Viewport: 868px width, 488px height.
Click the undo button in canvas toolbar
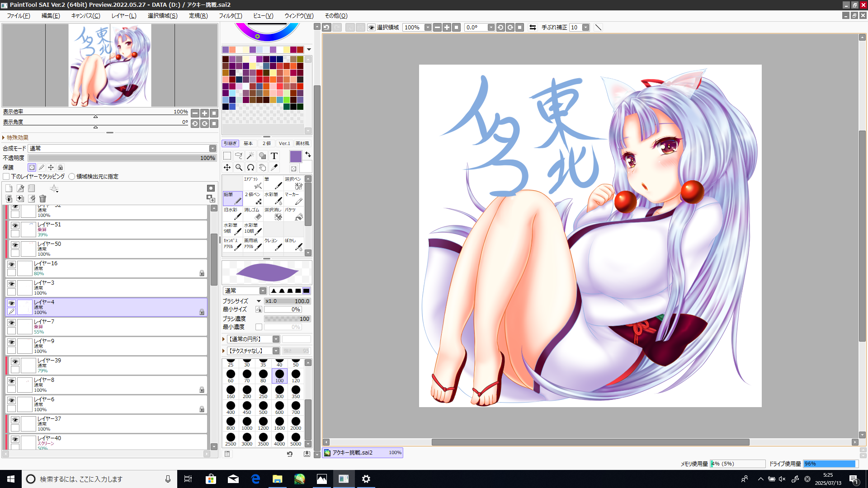pos(326,28)
